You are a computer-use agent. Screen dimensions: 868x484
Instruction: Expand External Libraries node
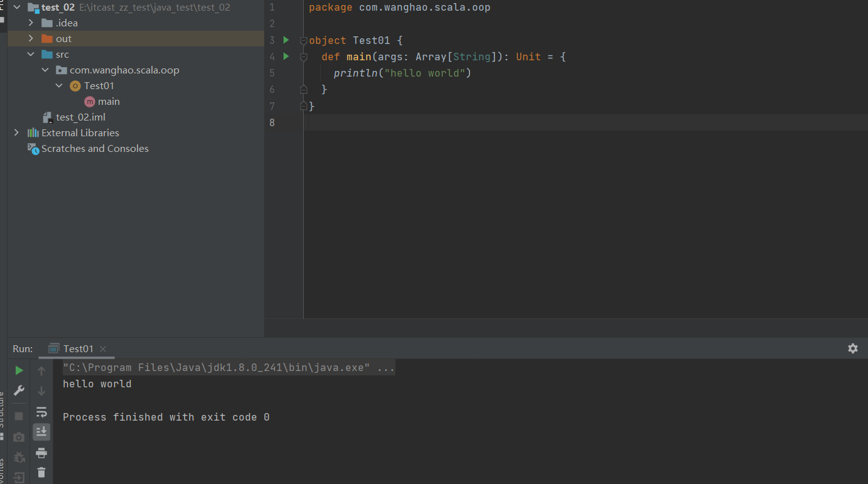tap(16, 133)
